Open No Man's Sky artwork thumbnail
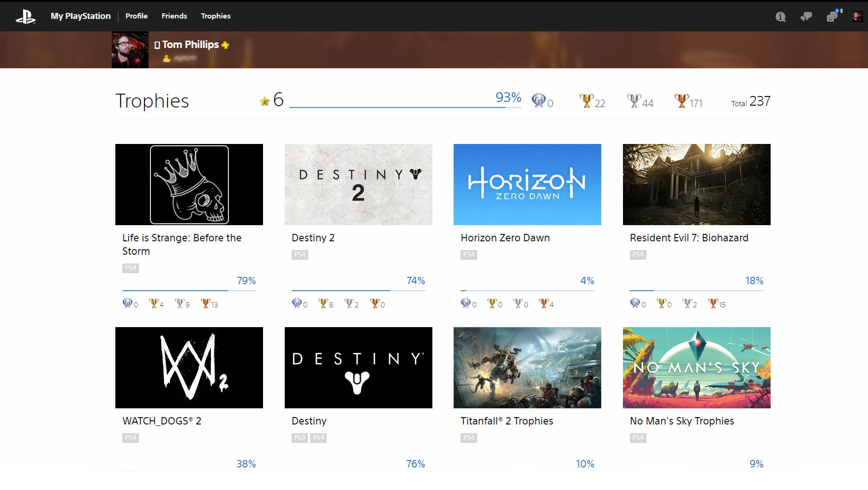868x490 pixels. click(697, 368)
